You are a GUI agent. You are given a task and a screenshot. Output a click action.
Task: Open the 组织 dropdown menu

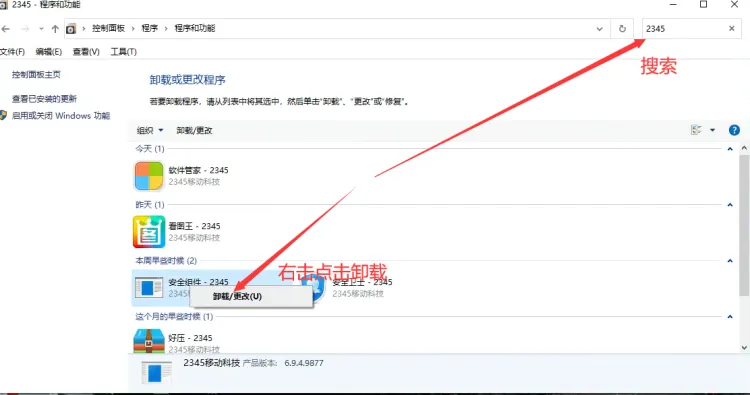pos(150,131)
